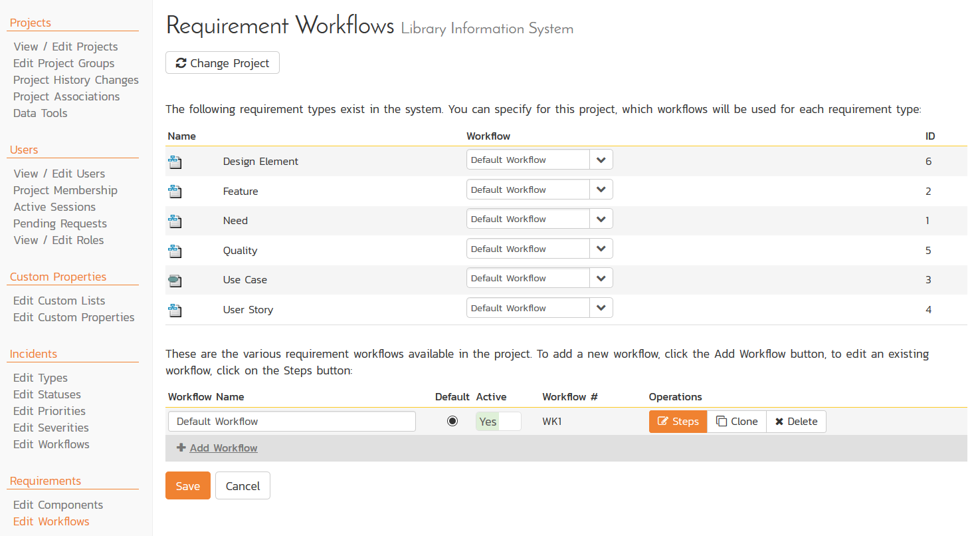Click the Steps button for Default Workflow

[x=678, y=422]
